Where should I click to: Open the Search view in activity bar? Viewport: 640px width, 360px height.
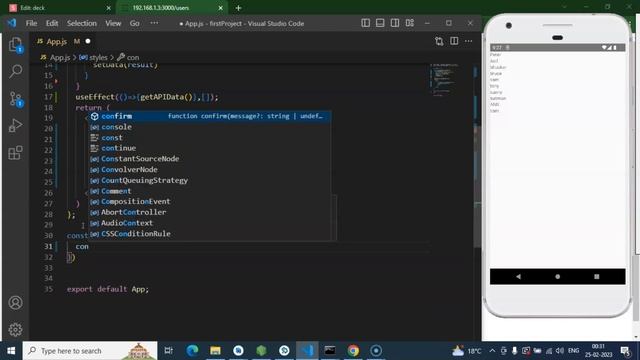click(16, 71)
